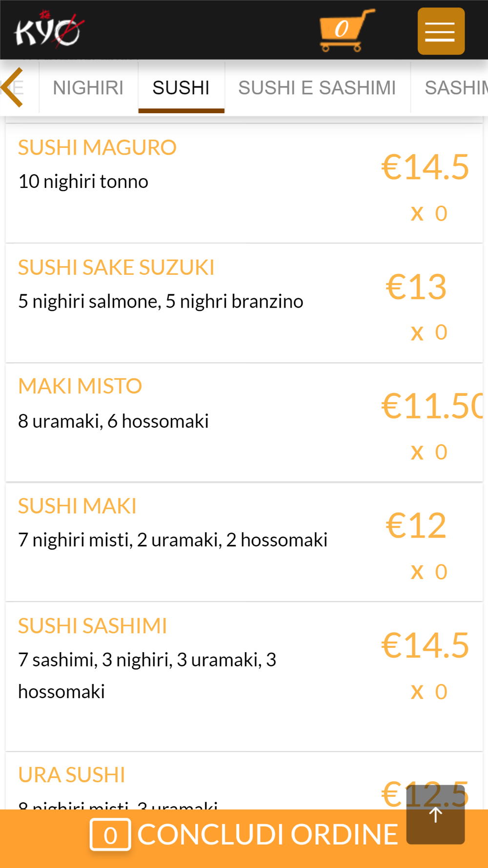Open the SUSHI E SASHIMI tab
This screenshot has height=868, width=488.
(x=317, y=88)
